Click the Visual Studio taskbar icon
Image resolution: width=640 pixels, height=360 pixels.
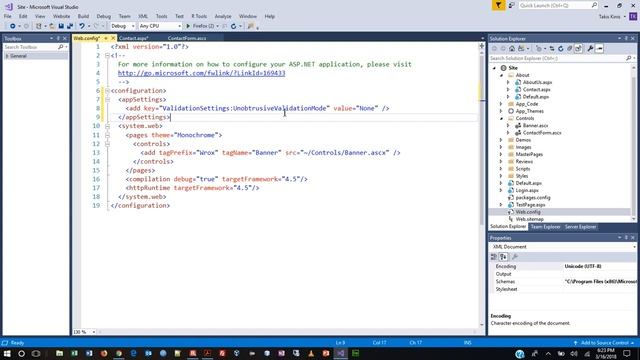(x=340, y=353)
